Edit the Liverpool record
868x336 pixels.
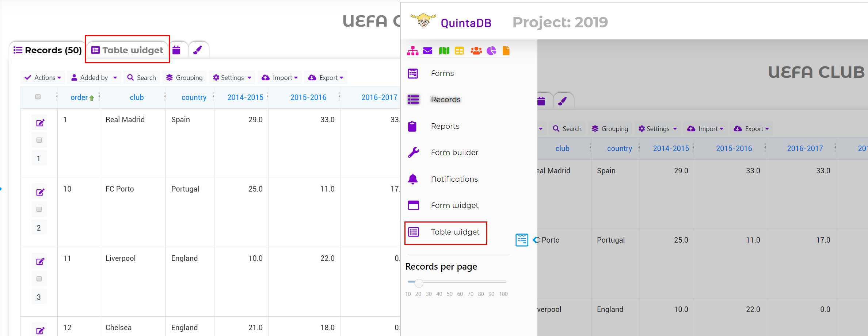[x=40, y=262]
